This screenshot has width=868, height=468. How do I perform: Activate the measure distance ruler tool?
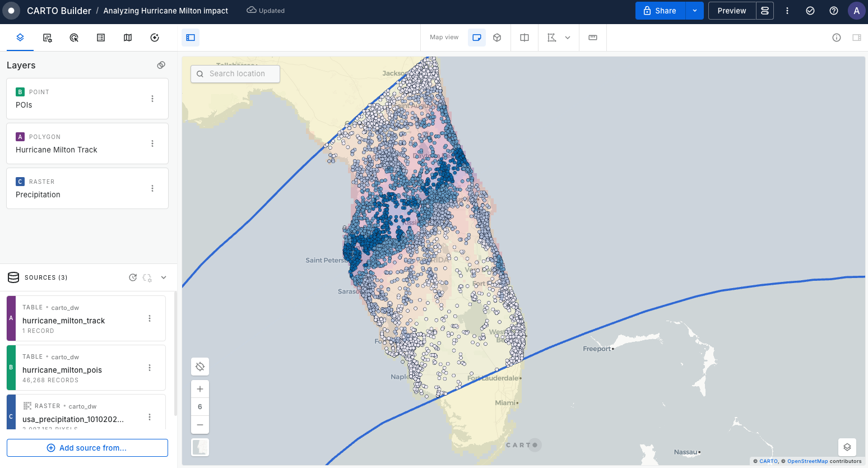pos(593,38)
